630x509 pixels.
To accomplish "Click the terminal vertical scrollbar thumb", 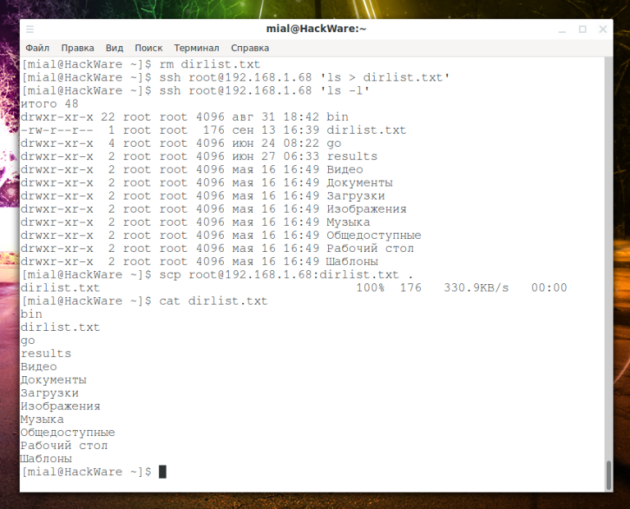I will pyautogui.click(x=607, y=474).
